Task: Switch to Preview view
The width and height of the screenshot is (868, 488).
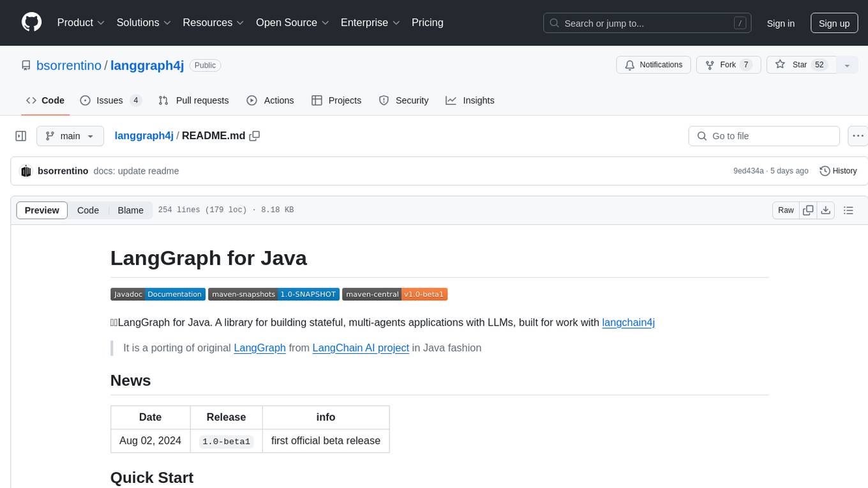Action: 42,210
